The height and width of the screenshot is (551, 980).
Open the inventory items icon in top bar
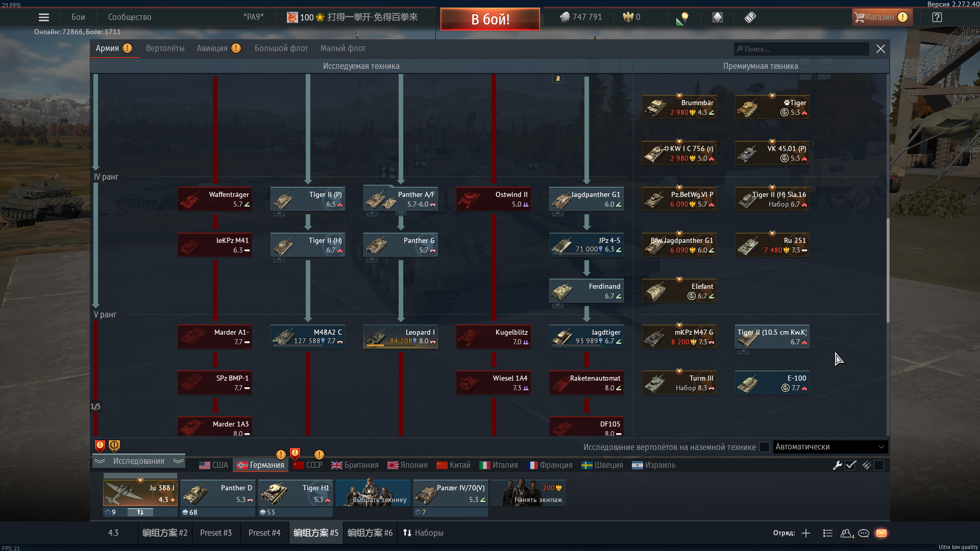click(x=750, y=17)
